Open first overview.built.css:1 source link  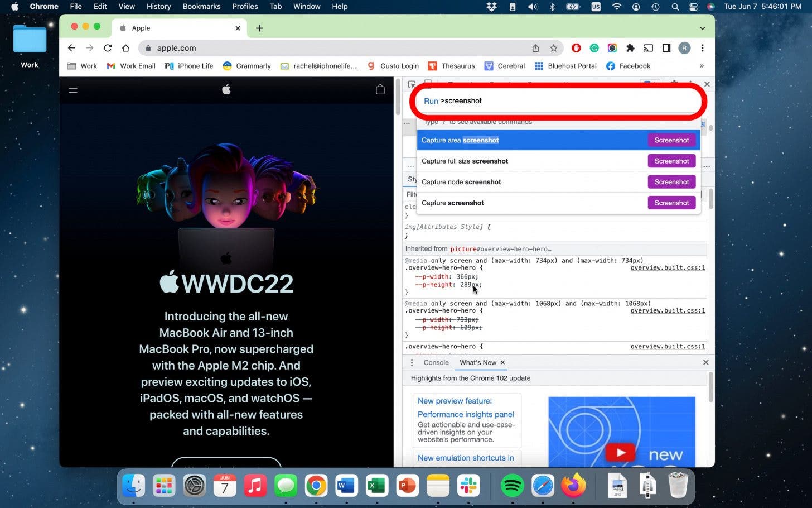pyautogui.click(x=668, y=268)
